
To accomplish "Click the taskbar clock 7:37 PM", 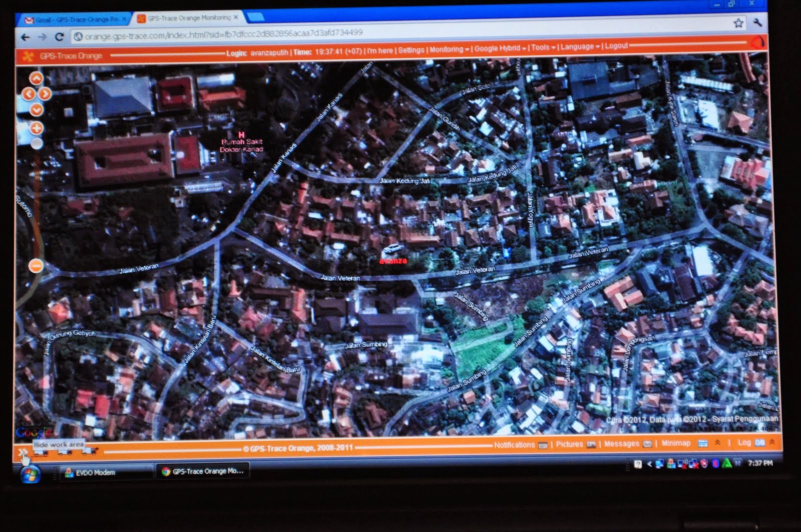I will 760,463.
